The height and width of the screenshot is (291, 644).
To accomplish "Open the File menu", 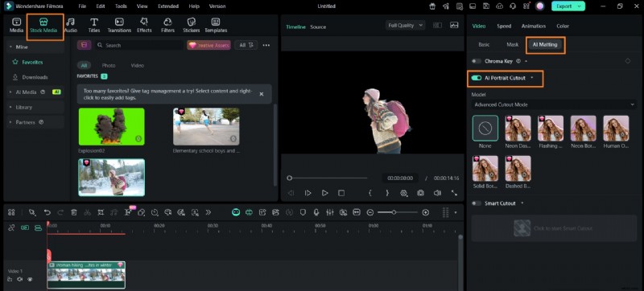I will click(x=82, y=6).
